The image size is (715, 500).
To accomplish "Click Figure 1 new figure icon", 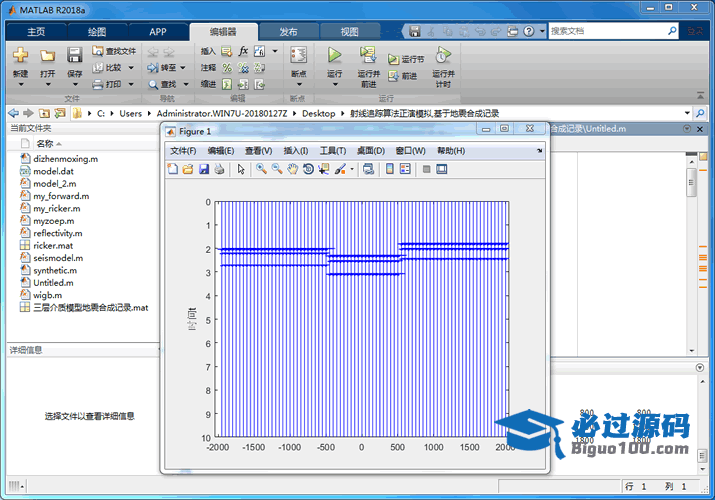I will (x=173, y=170).
